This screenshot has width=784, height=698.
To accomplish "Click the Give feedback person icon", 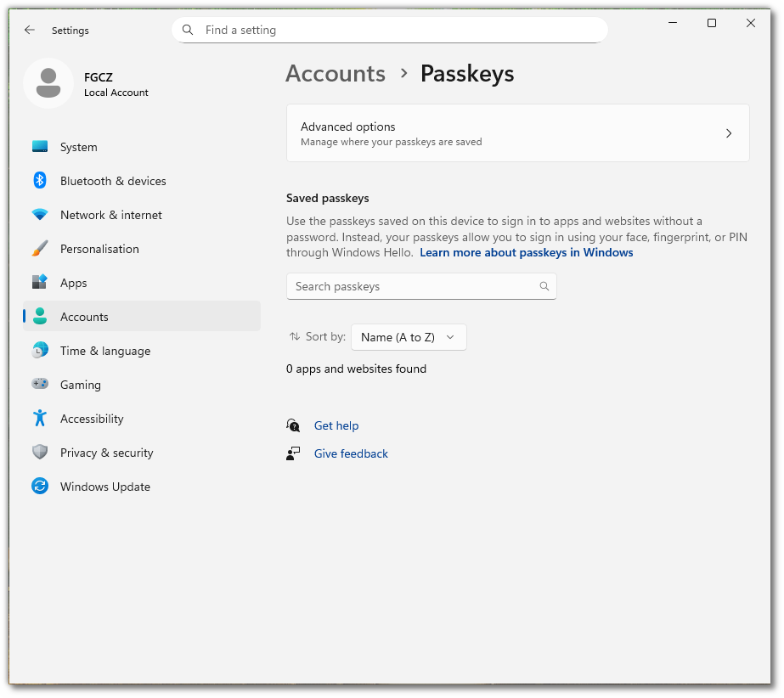I will 293,453.
